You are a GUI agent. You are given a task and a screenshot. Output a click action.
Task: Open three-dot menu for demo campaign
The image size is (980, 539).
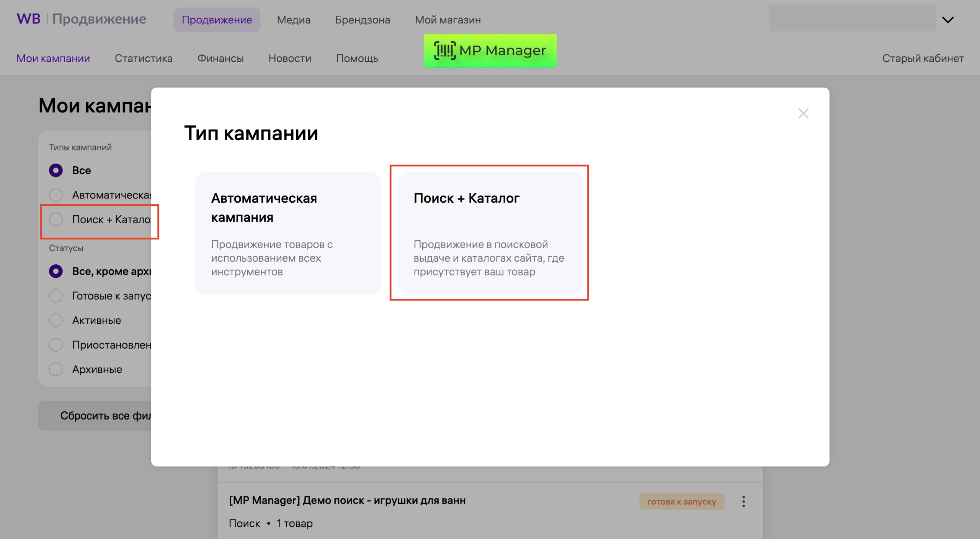(743, 501)
